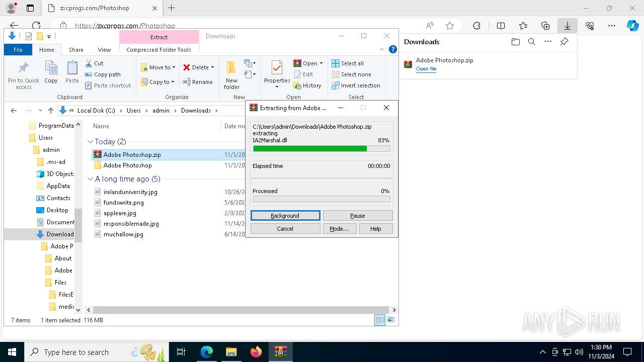Click Help button in extraction dialog

pos(376,228)
